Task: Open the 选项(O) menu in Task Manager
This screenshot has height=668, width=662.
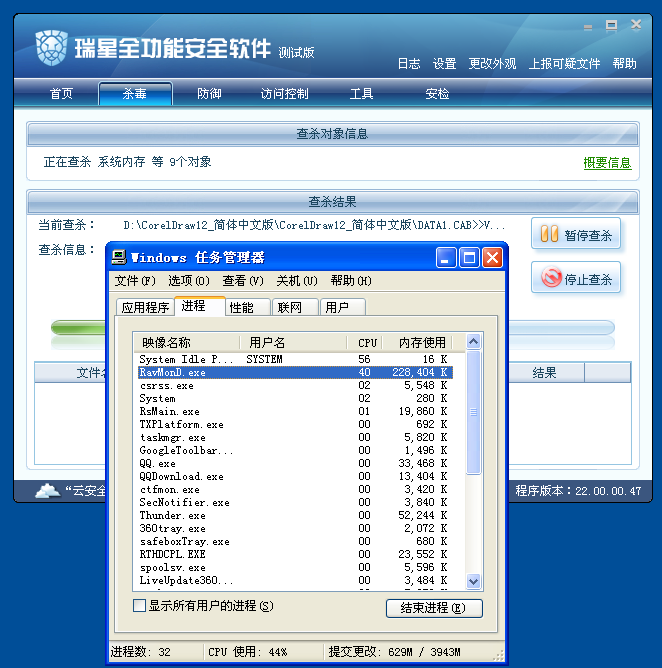Action: click(x=189, y=281)
